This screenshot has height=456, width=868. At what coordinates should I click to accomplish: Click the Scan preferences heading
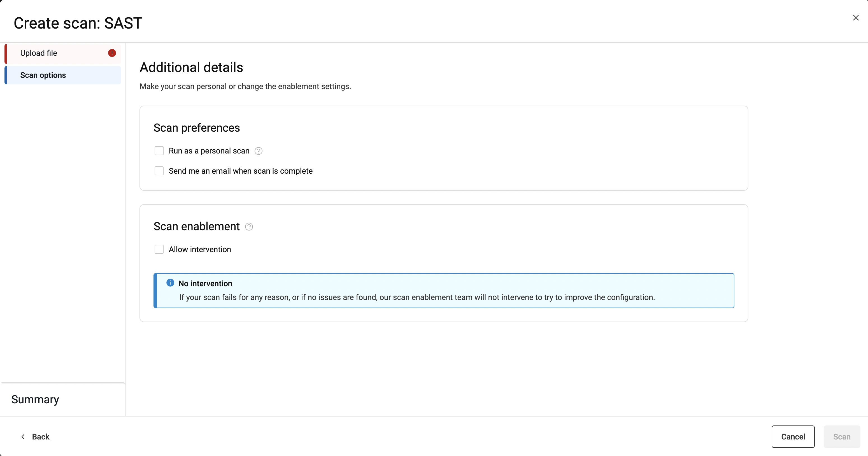pyautogui.click(x=197, y=128)
